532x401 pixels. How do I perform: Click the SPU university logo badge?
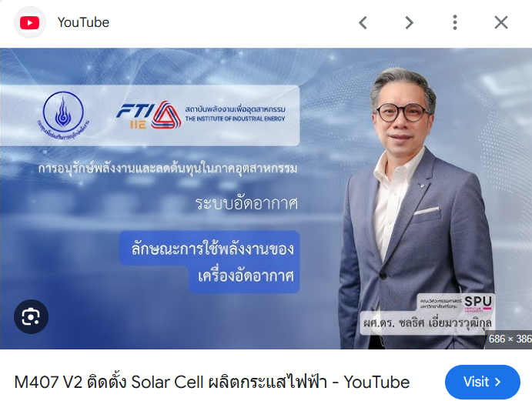click(x=477, y=302)
